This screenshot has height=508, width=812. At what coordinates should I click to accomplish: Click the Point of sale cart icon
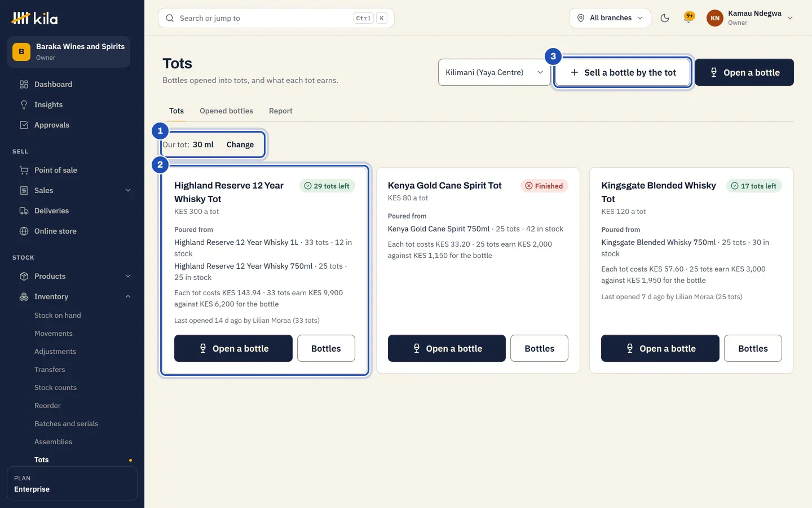pos(24,170)
